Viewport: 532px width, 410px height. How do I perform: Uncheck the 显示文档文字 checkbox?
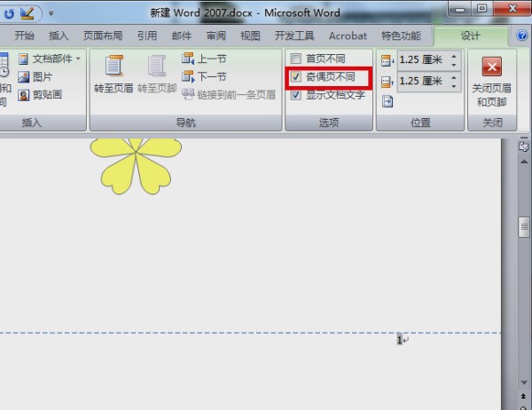click(296, 95)
